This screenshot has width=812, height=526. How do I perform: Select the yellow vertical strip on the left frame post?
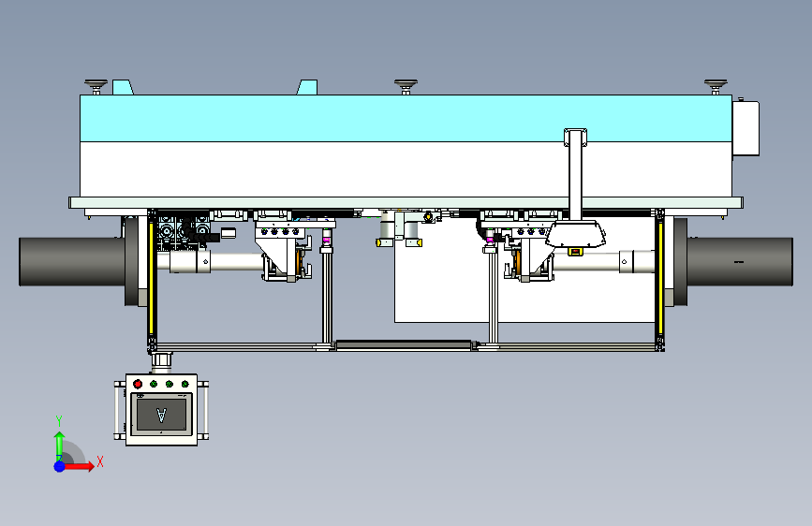pyautogui.click(x=151, y=279)
